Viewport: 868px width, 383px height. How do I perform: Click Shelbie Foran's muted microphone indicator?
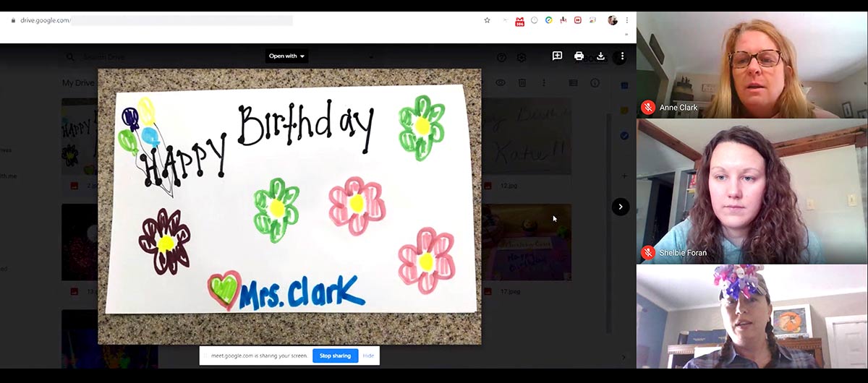[x=648, y=253]
